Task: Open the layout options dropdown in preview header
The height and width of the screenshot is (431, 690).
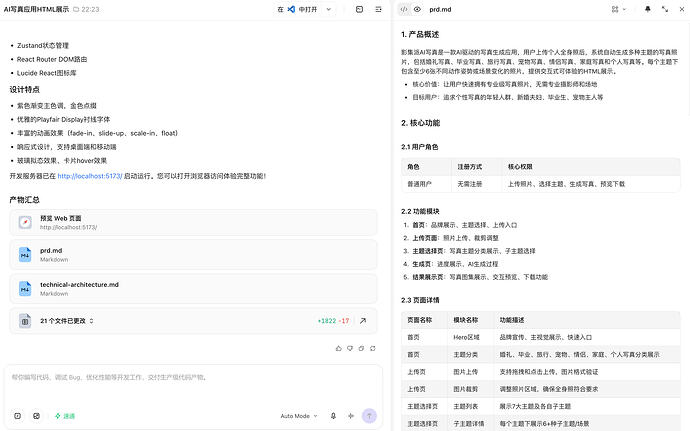Action: tap(618, 9)
